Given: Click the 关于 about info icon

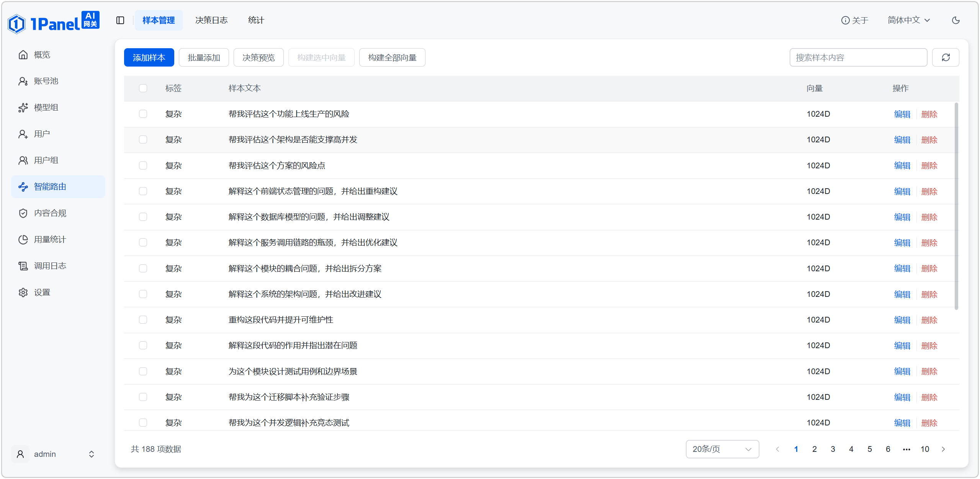Looking at the screenshot, I should point(845,20).
